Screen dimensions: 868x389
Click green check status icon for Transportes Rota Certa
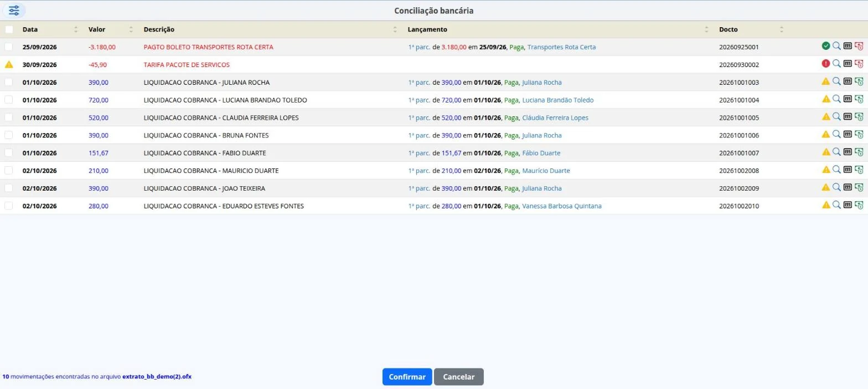click(x=826, y=46)
